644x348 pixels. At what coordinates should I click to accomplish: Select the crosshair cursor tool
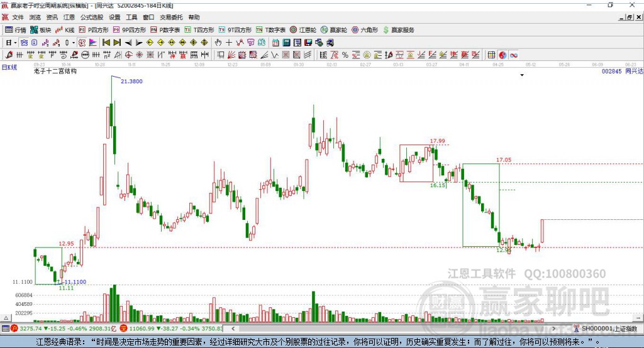click(x=229, y=42)
